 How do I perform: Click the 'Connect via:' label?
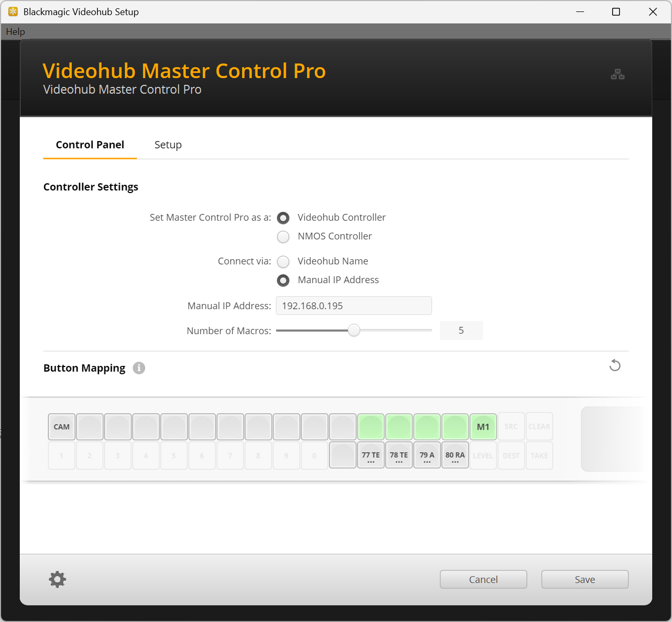coord(245,261)
